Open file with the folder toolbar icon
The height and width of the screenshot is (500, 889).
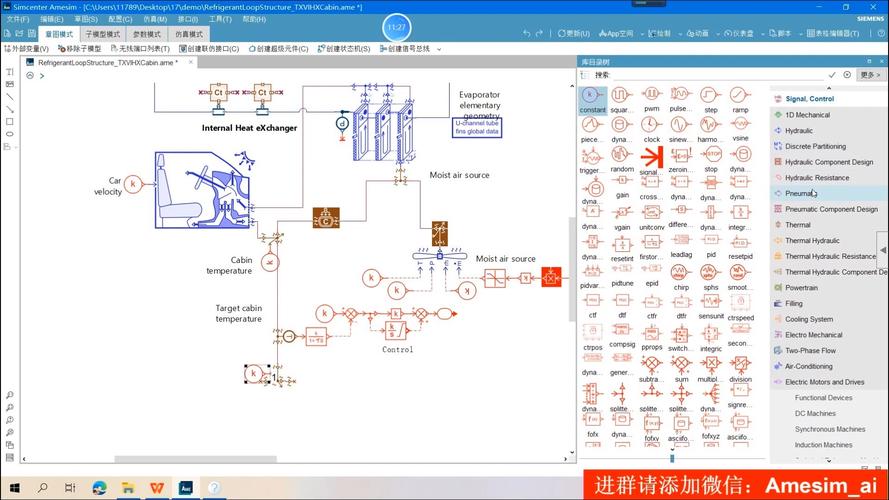pos(20,33)
